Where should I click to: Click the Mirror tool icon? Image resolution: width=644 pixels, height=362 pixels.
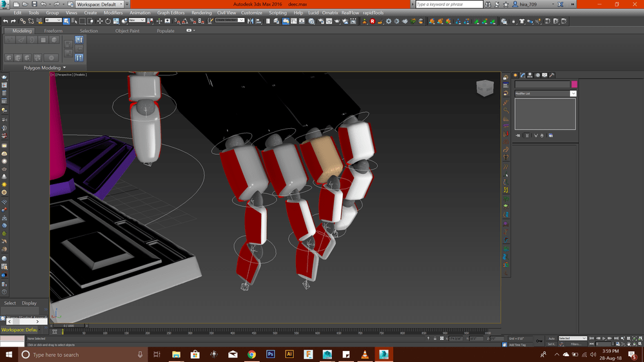249,21
